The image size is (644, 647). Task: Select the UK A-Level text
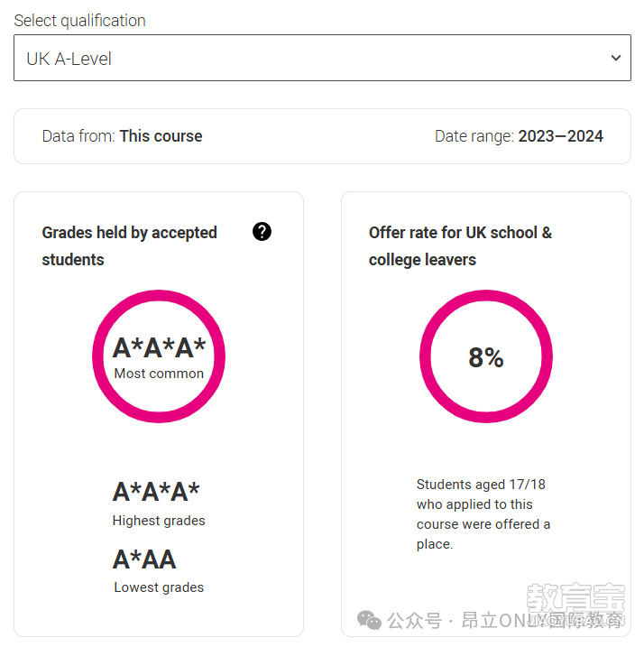[69, 59]
